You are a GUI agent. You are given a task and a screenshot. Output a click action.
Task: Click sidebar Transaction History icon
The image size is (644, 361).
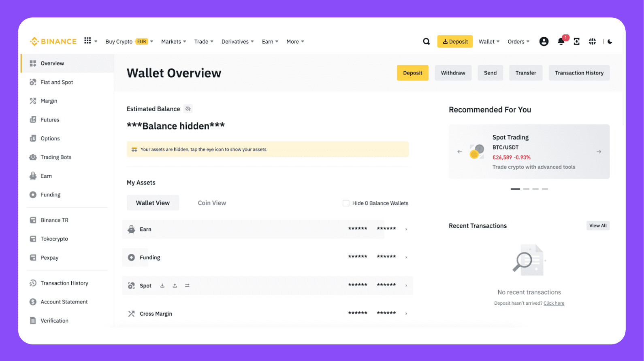33,283
